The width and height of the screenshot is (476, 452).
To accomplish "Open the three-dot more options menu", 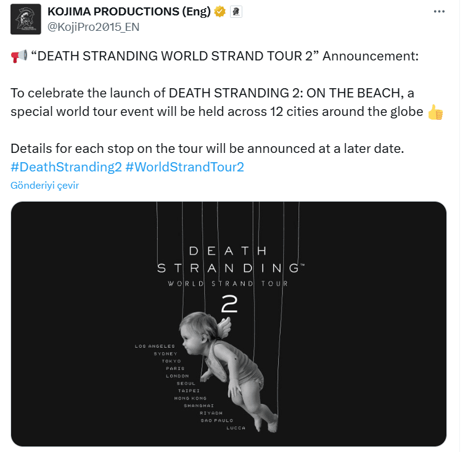I will coord(439,11).
